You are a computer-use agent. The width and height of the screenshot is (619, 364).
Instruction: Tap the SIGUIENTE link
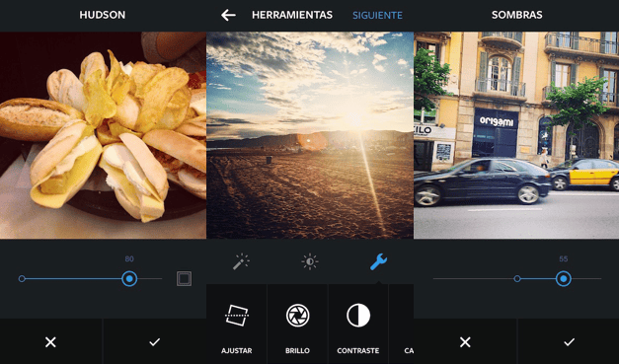coord(377,16)
